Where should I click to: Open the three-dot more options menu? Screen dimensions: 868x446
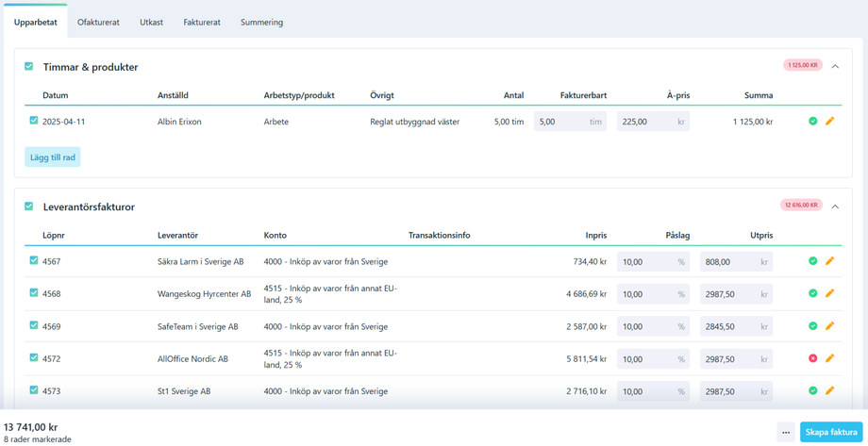click(x=786, y=433)
